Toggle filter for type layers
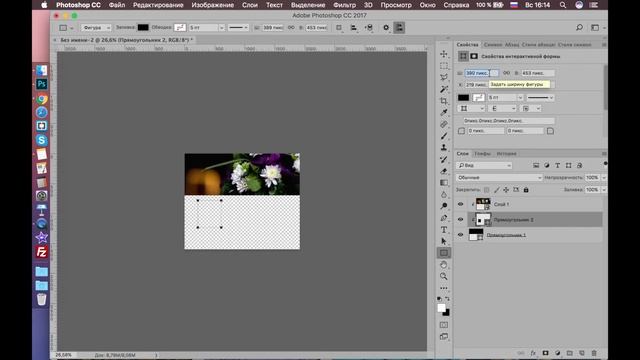The image size is (640, 360). click(558, 165)
